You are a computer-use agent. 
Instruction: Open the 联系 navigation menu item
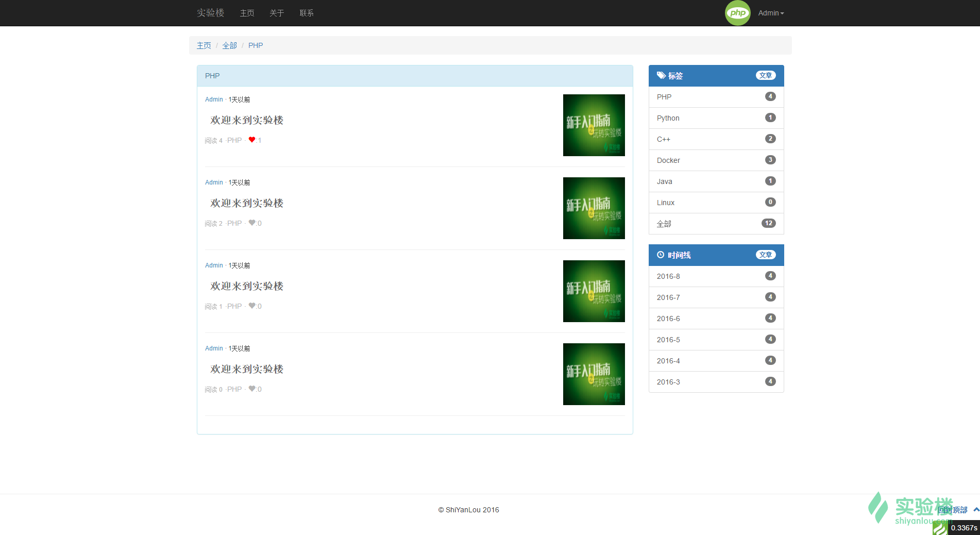point(307,13)
